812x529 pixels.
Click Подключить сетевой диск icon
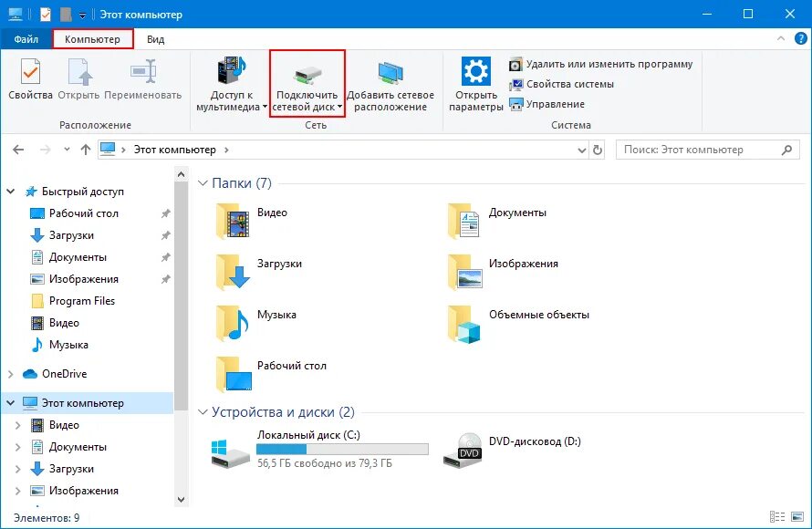point(307,75)
